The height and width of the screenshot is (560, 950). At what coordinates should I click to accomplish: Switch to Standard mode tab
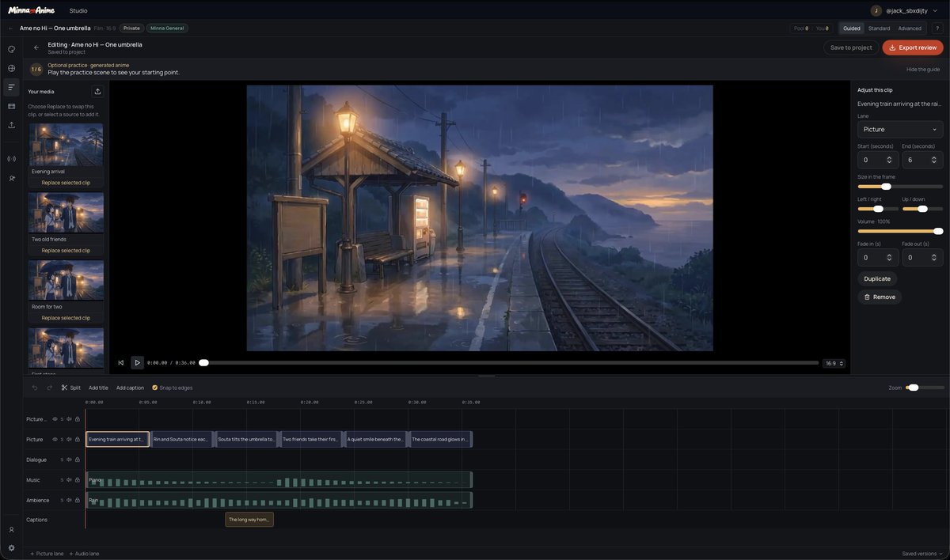(879, 28)
